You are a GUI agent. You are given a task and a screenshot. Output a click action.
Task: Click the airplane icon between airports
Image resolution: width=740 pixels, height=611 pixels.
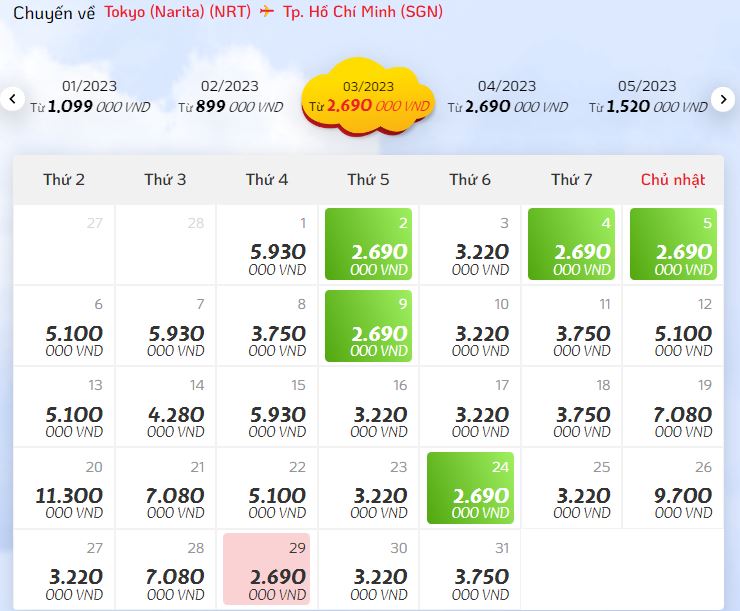(267, 11)
